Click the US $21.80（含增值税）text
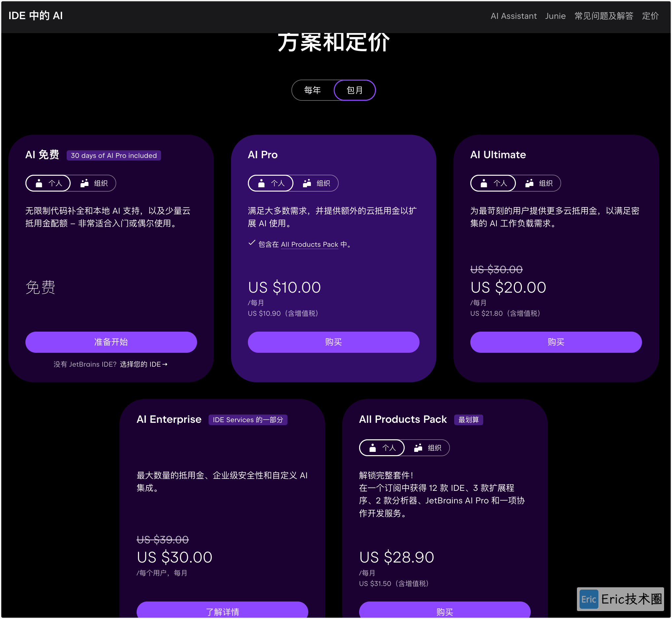Viewport: 672px width, 619px height. pos(505,313)
